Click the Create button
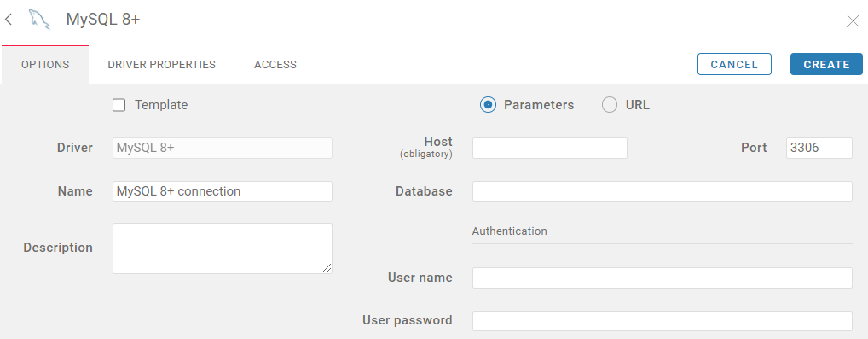This screenshot has height=339, width=868. [826, 64]
